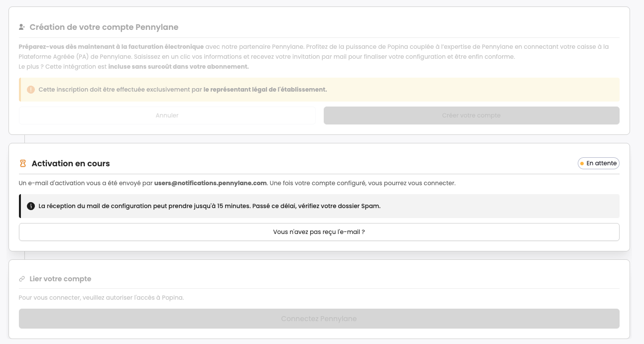644x344 pixels.
Task: Click the Créer votre compte button
Action: pyautogui.click(x=471, y=115)
